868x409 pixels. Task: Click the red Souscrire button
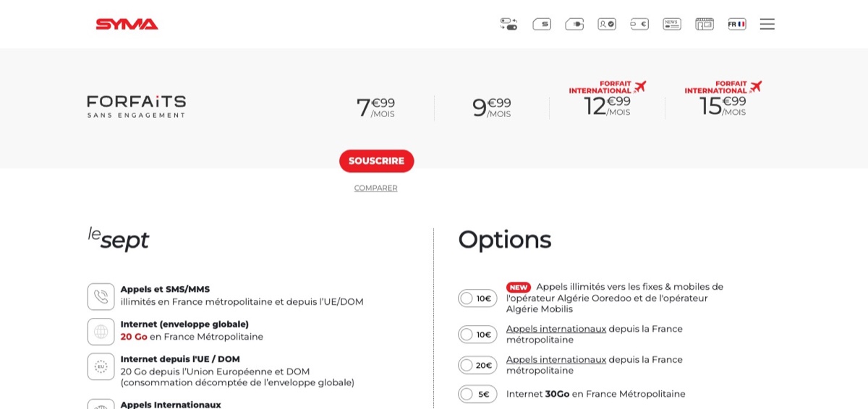tap(376, 160)
